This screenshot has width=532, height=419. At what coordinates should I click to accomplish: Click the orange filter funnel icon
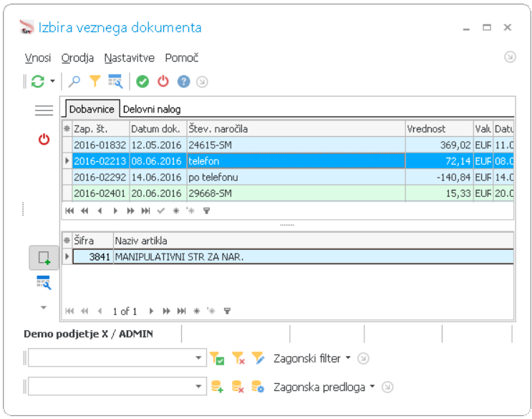(x=95, y=82)
